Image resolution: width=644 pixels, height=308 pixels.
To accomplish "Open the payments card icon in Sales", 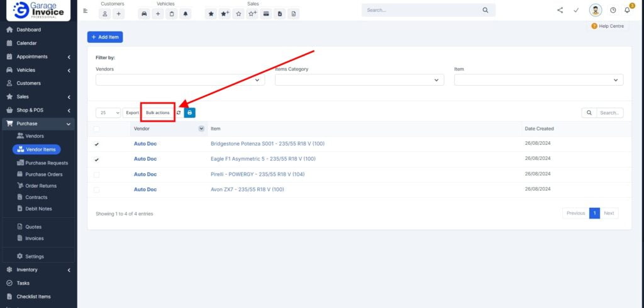I will coord(266,14).
